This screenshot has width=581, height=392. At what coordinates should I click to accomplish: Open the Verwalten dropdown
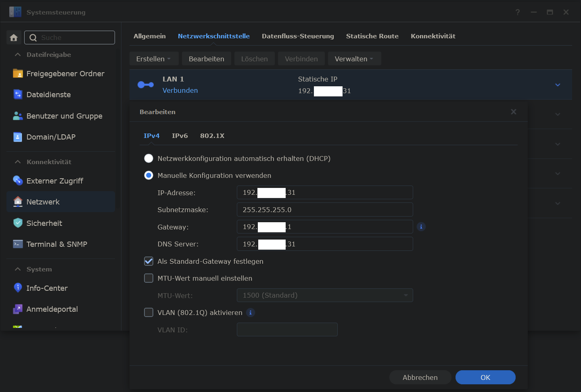coord(354,59)
